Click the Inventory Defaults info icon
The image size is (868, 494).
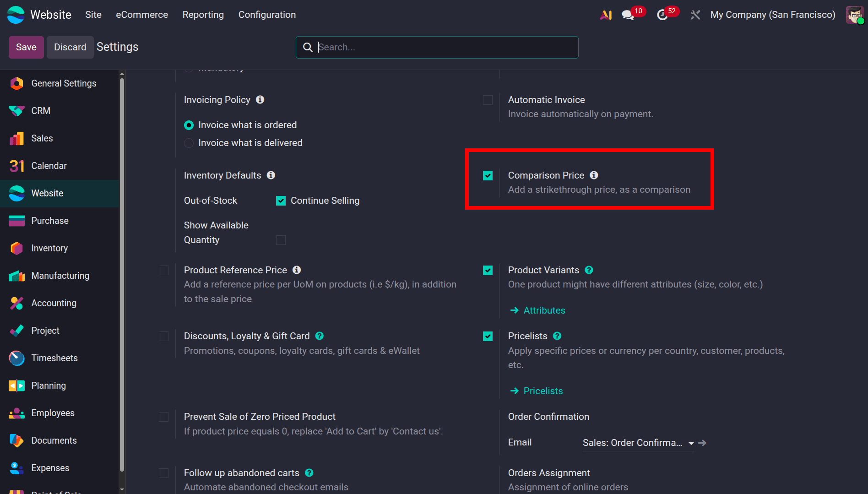pos(271,175)
